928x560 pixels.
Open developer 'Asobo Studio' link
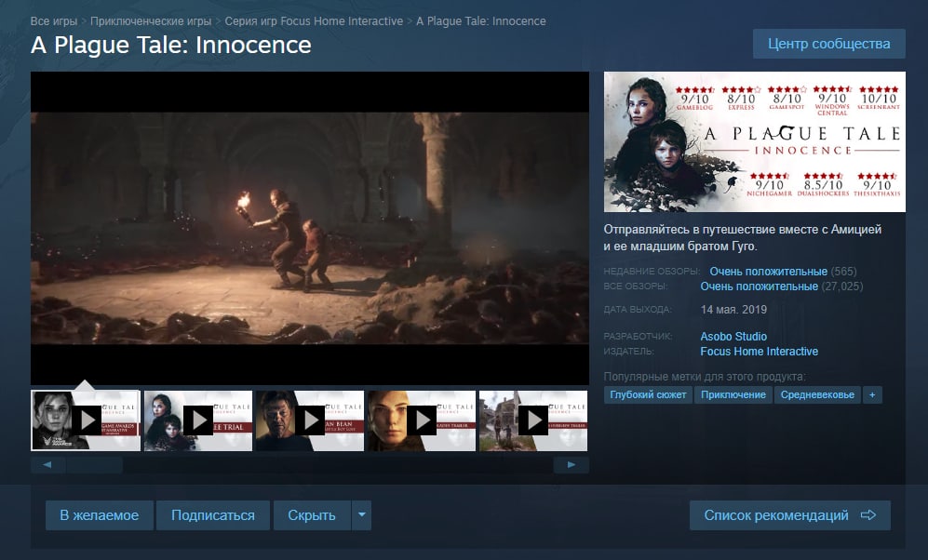733,337
